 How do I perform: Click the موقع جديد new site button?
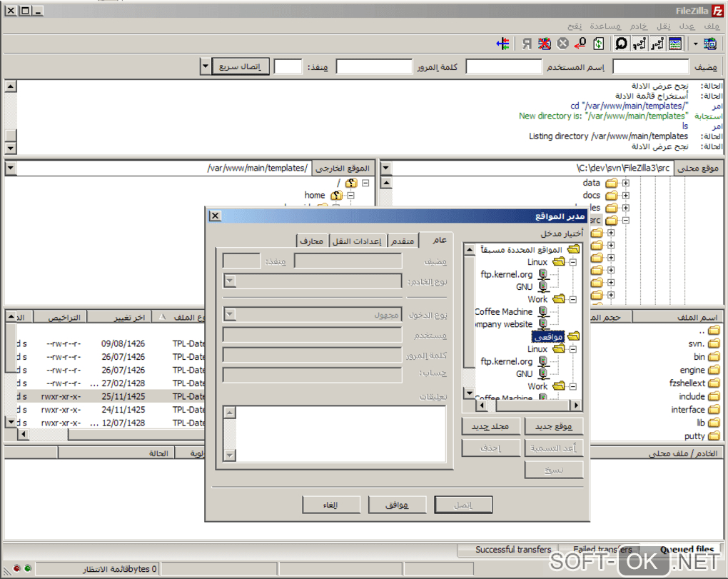553,426
